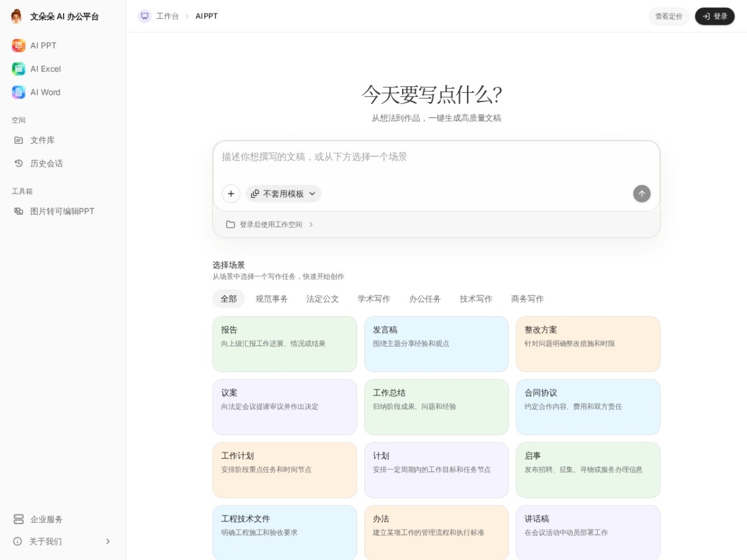
Task: Choose the 发言稿 scene card
Action: point(436,344)
